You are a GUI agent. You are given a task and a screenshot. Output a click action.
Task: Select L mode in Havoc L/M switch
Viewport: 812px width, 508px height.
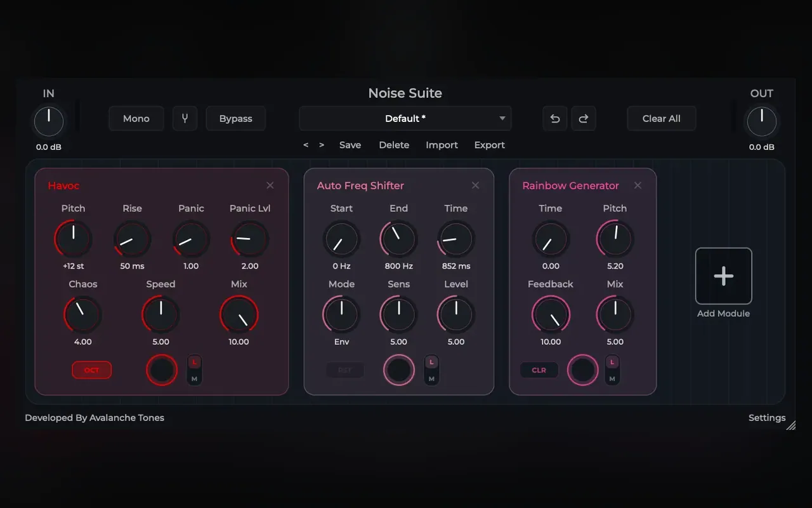(x=194, y=362)
